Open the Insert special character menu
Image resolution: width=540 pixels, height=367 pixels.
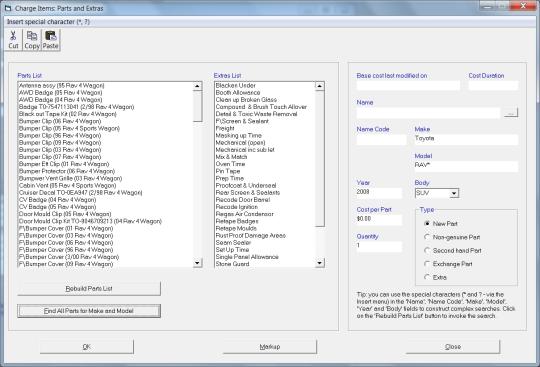click(x=48, y=22)
